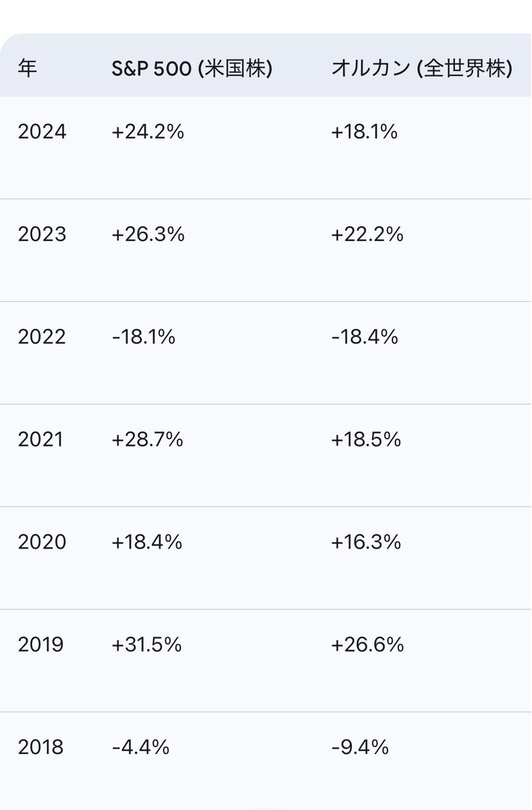Select the 2018 year cell
The image size is (532, 810).
[42, 747]
